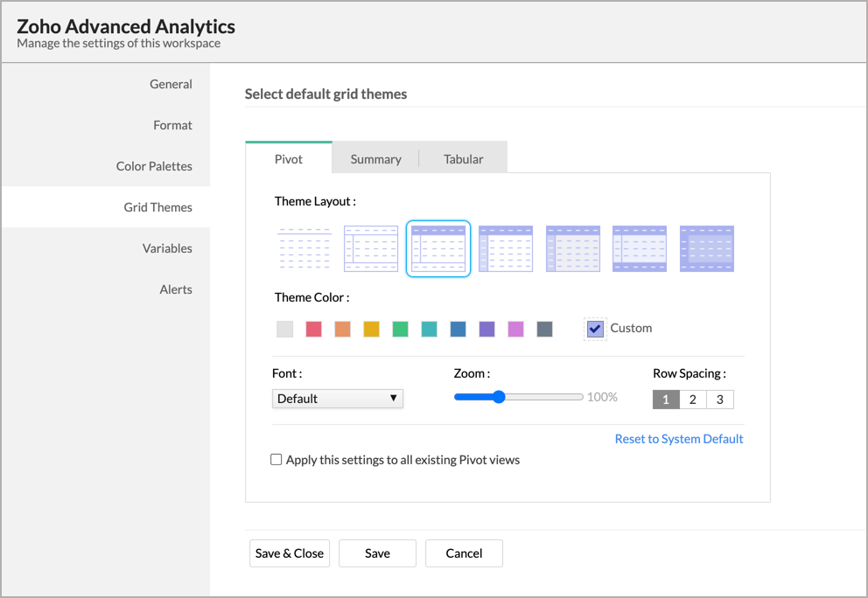Enable Apply this settings to all existing Pivot views
The width and height of the screenshot is (868, 598).
click(x=276, y=460)
